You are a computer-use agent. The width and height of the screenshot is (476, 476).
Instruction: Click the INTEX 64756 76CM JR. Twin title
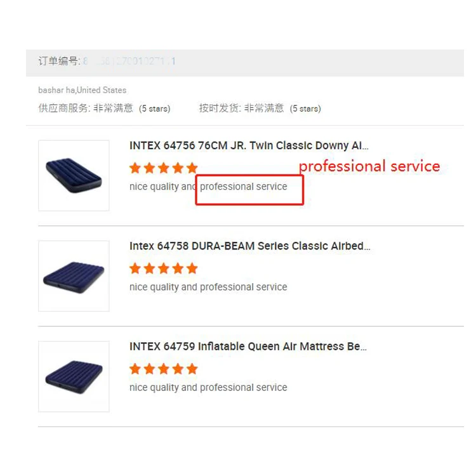coord(249,146)
